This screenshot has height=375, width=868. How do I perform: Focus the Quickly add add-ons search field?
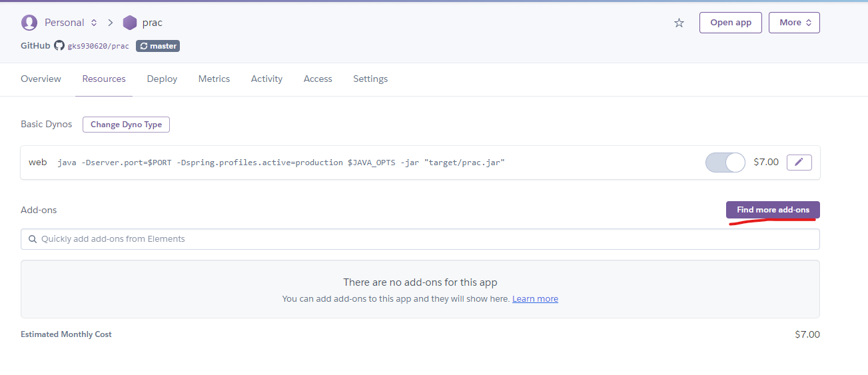(x=420, y=239)
